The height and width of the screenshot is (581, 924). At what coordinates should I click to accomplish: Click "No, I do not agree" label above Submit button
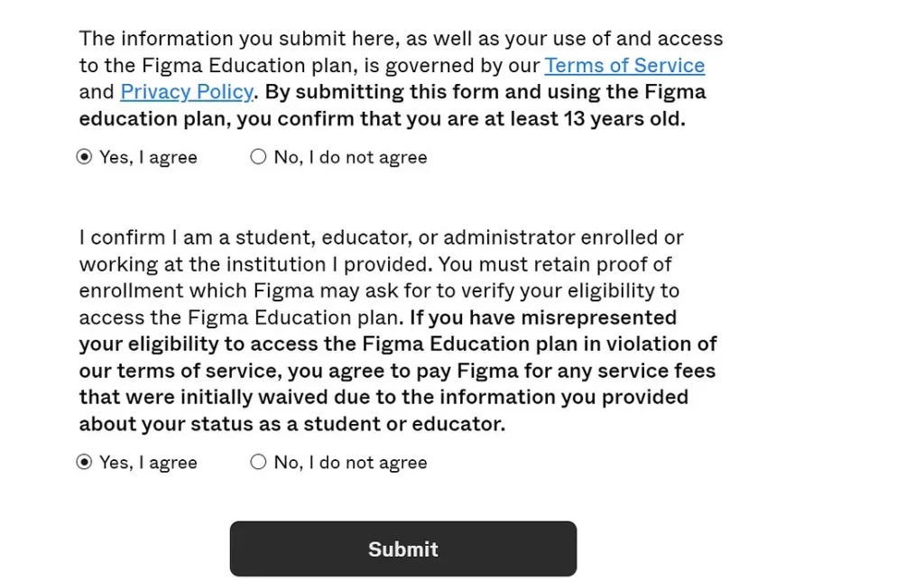(x=351, y=463)
